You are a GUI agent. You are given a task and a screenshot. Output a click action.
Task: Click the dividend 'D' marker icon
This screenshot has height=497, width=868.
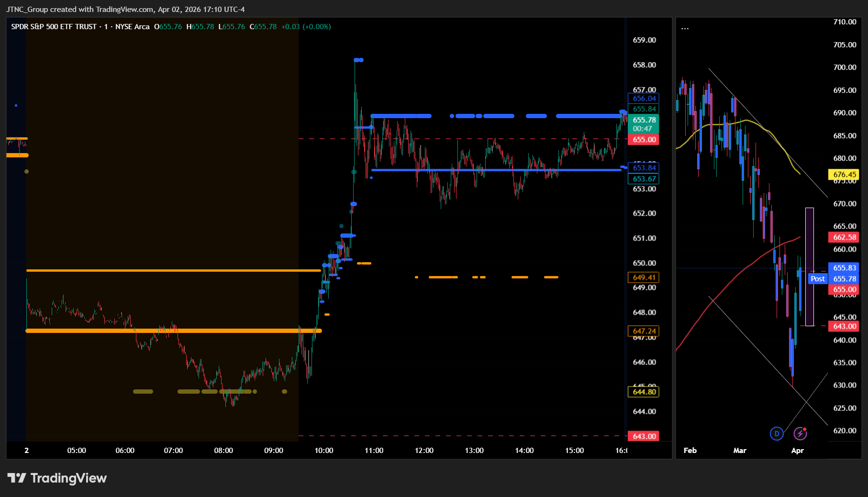tap(777, 433)
